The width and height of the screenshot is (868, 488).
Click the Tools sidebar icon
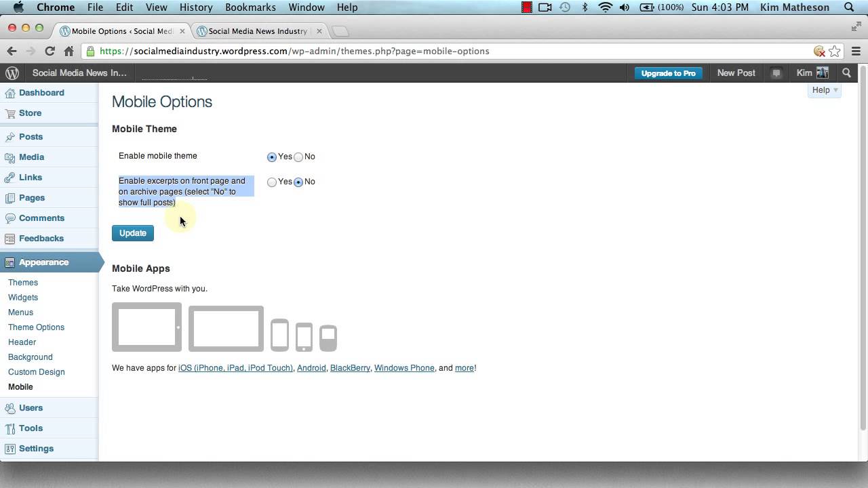(x=10, y=428)
